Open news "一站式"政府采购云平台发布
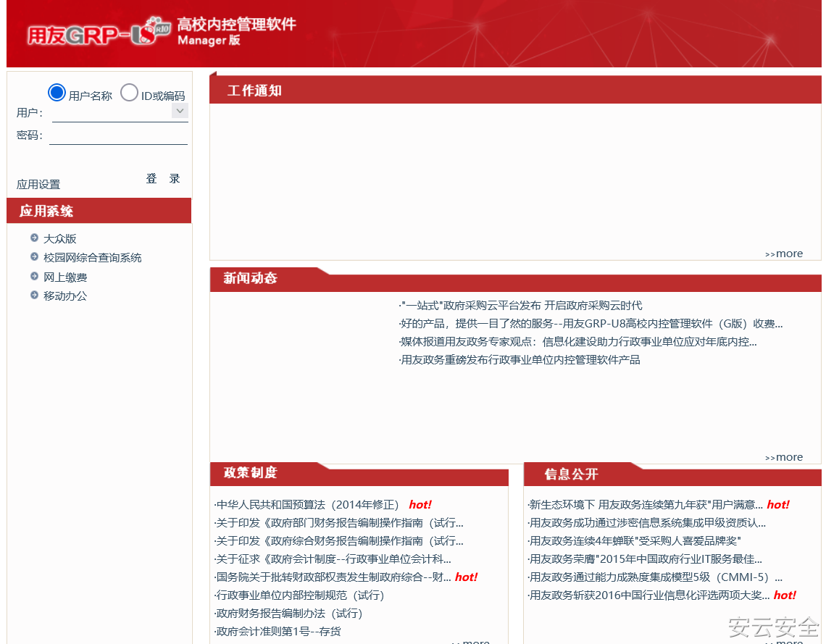The width and height of the screenshot is (826, 644). (x=521, y=306)
